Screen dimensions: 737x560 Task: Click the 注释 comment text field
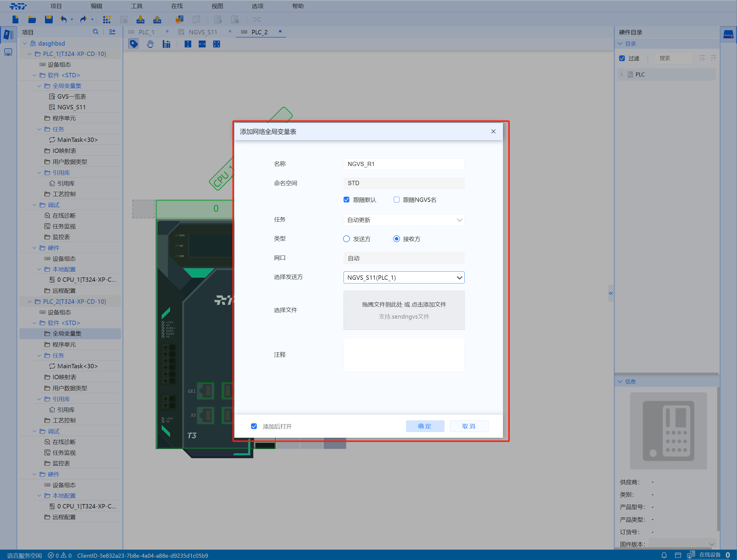pos(404,355)
